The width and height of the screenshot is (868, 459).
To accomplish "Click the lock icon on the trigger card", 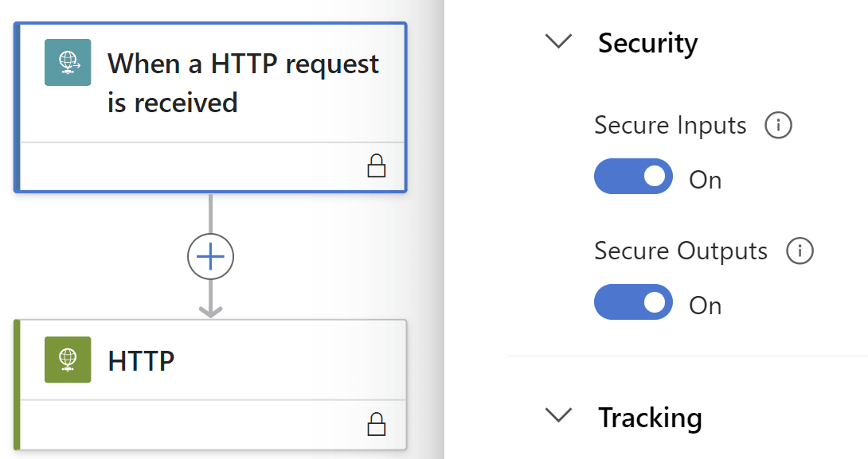I will tap(377, 167).
